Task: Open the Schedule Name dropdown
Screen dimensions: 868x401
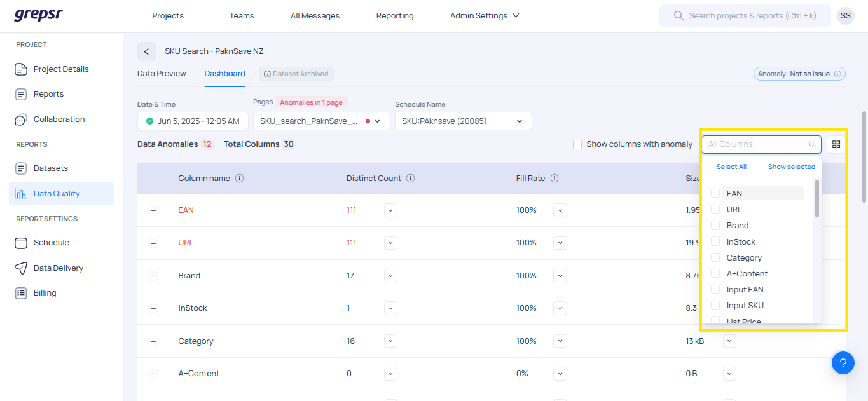Action: click(x=463, y=121)
